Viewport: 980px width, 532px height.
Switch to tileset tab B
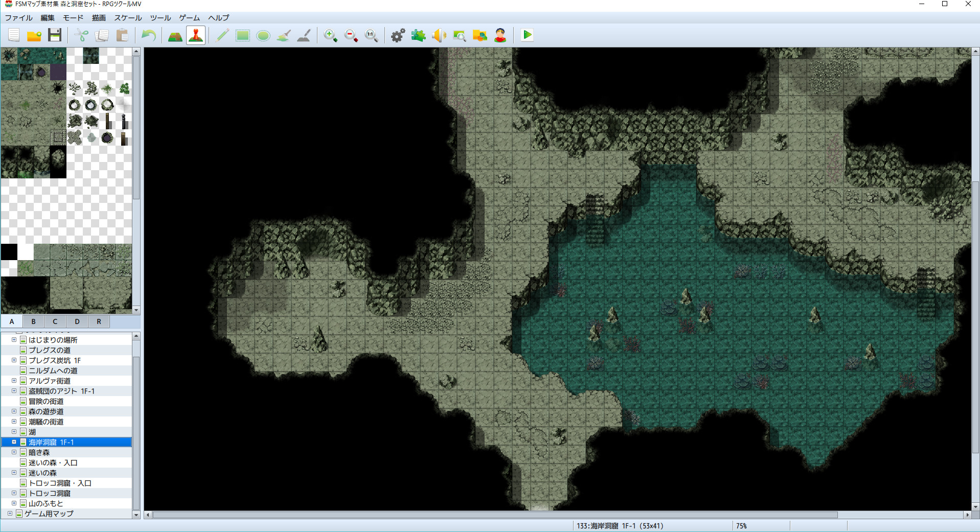(33, 321)
